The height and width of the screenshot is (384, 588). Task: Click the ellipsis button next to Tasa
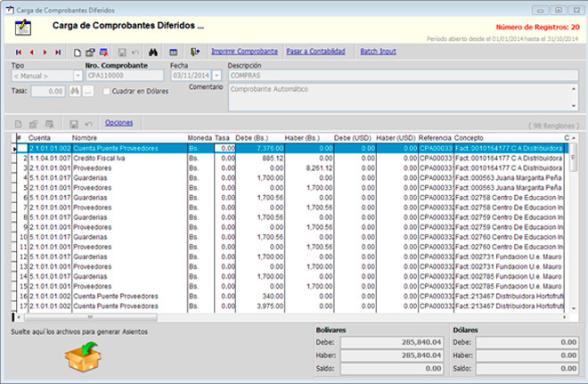[x=88, y=91]
